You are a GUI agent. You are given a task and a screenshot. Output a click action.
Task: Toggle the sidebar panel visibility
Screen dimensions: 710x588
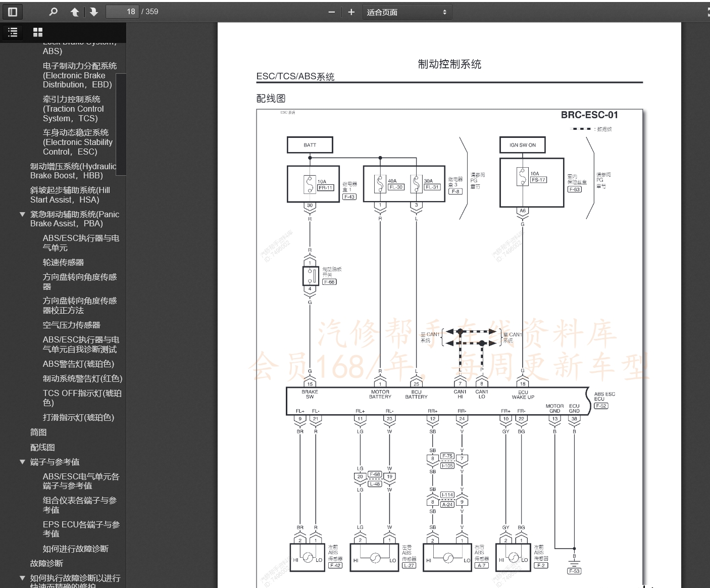(13, 12)
